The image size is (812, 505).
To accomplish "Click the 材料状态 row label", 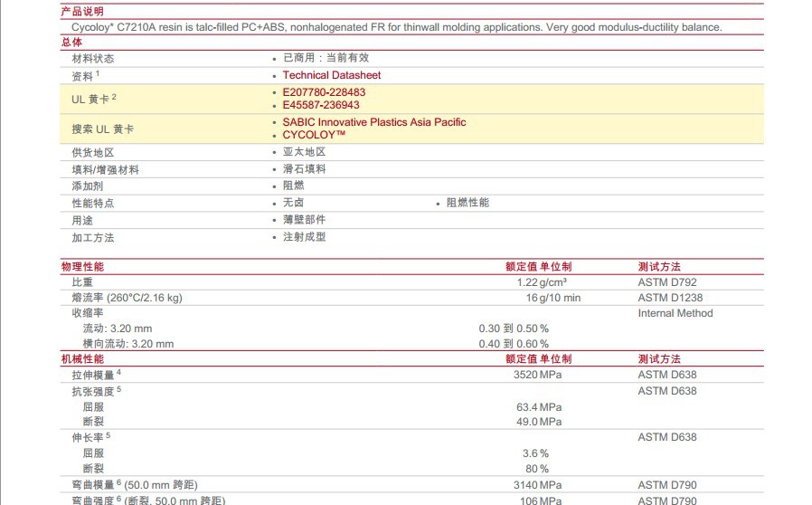I will pyautogui.click(x=93, y=58).
